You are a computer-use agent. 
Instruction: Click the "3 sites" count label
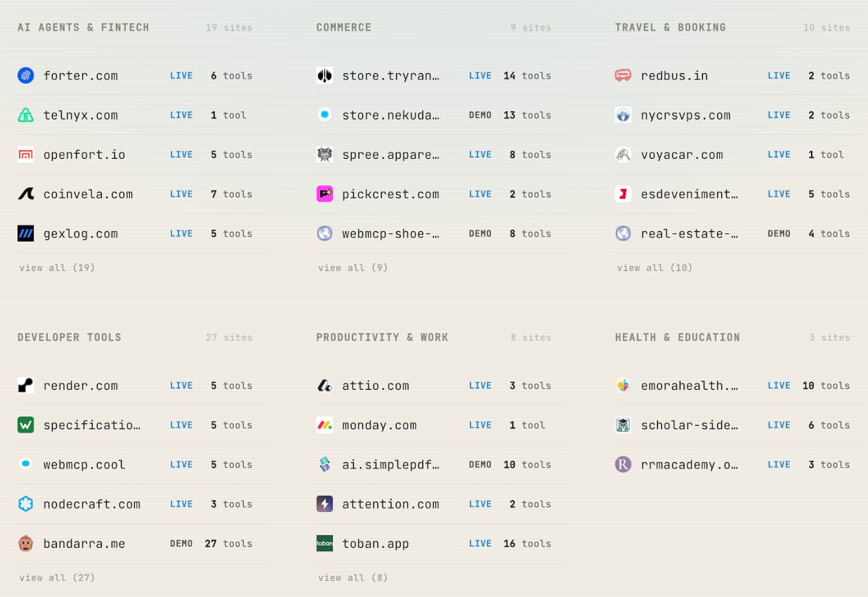point(829,338)
